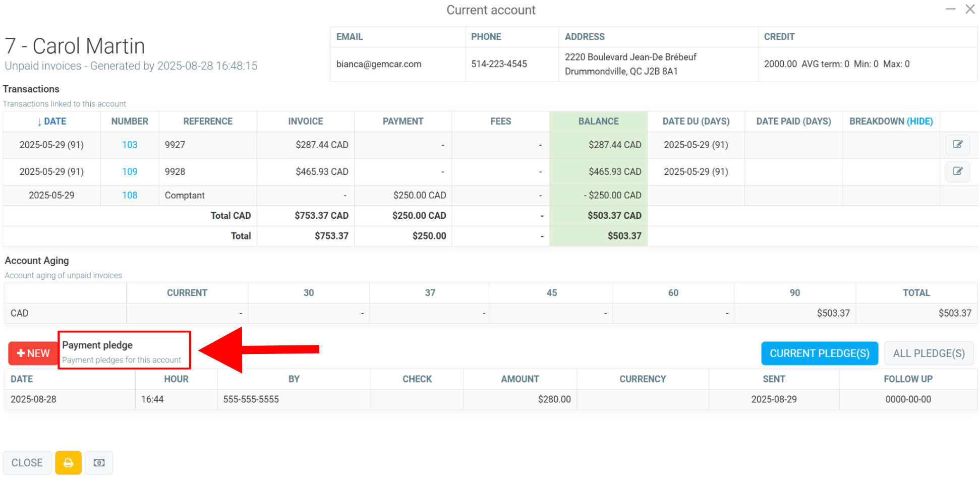This screenshot has height=478, width=980.
Task: Add a new payment pledge
Action: point(33,353)
